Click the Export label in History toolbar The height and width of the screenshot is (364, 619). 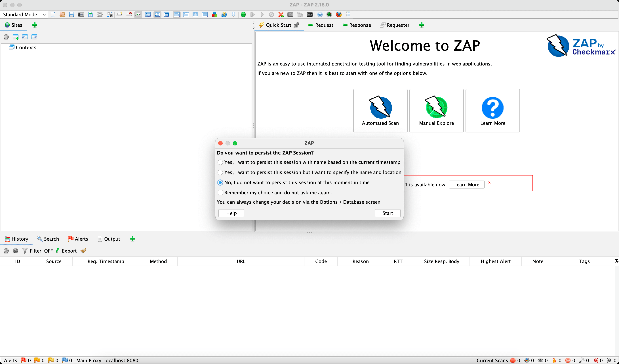tap(69, 251)
